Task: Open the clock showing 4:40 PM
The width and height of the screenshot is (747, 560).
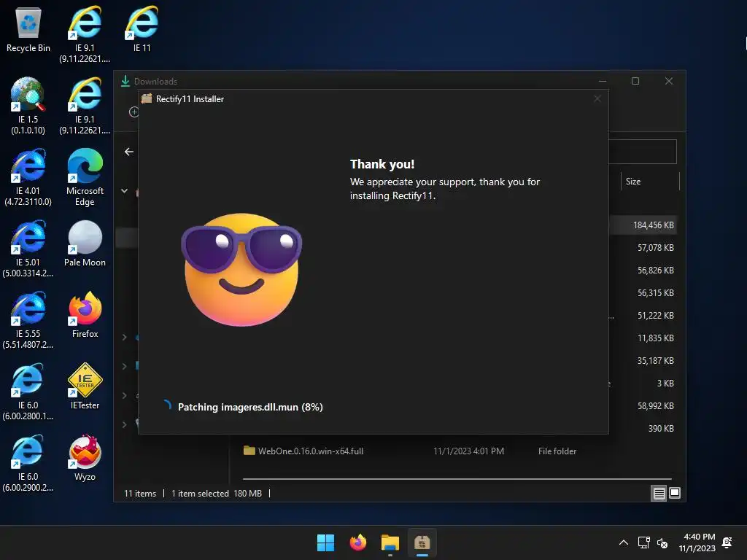Action: (x=697, y=542)
